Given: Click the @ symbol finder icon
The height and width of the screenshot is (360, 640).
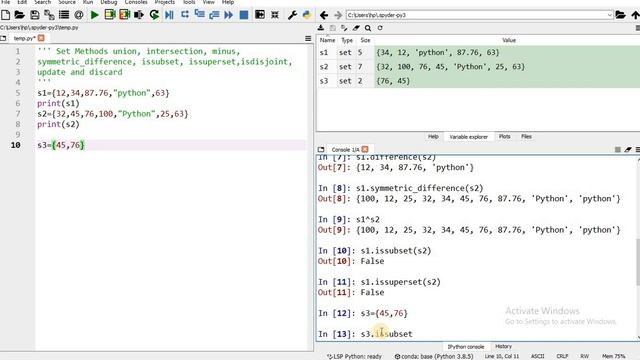Looking at the screenshot, I should (x=79, y=15).
